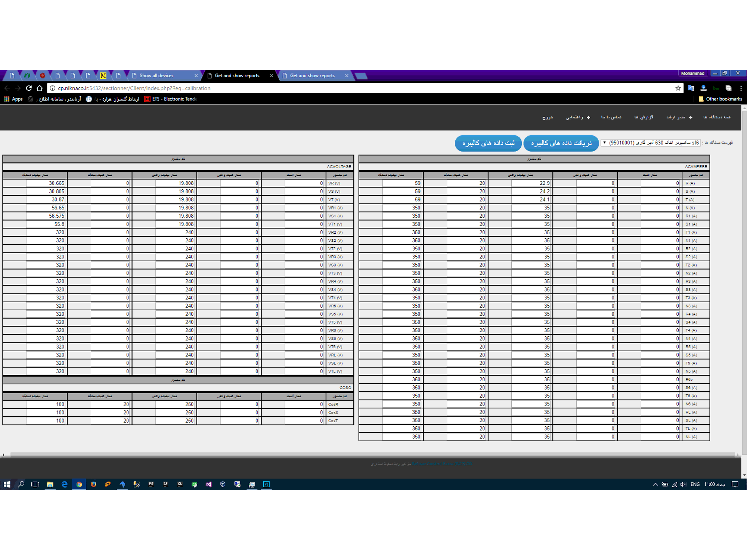Open the Chrome three-dot menu
Screen dimensions: 747x560
click(741, 88)
